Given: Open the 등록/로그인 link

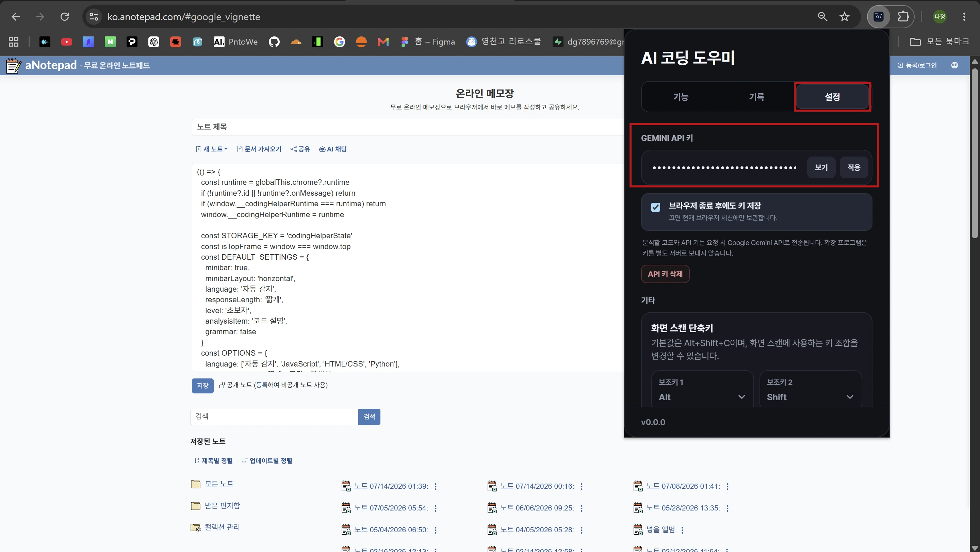Looking at the screenshot, I should point(917,65).
